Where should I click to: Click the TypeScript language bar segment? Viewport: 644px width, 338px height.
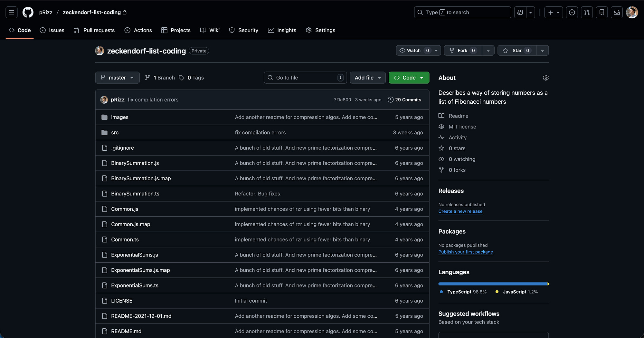click(x=493, y=284)
